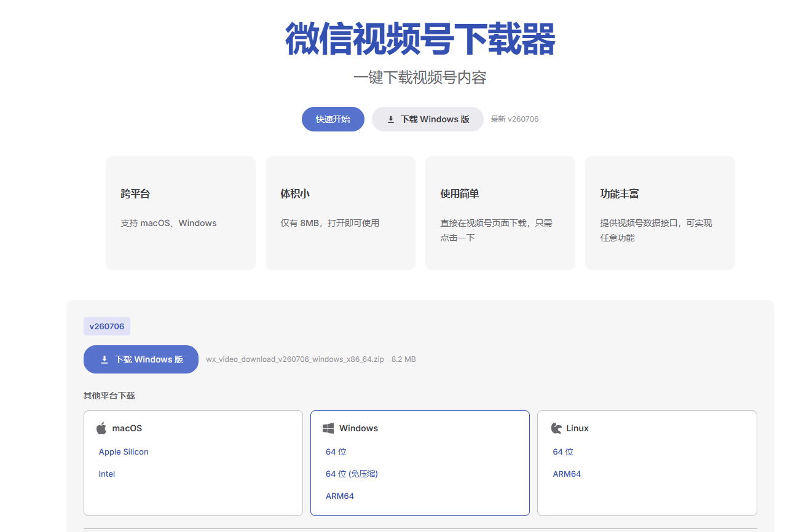Click the 跨平台 feature card title
The height and width of the screenshot is (532, 788).
click(135, 194)
